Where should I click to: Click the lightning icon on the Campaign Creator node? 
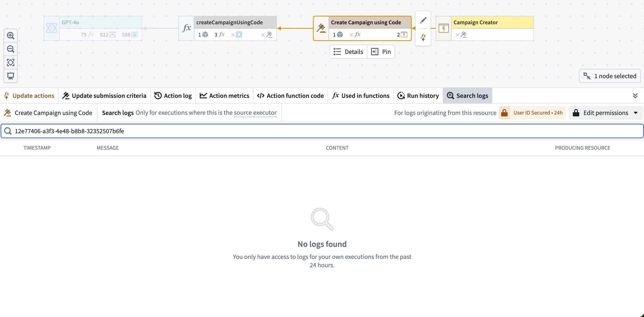pos(444,28)
